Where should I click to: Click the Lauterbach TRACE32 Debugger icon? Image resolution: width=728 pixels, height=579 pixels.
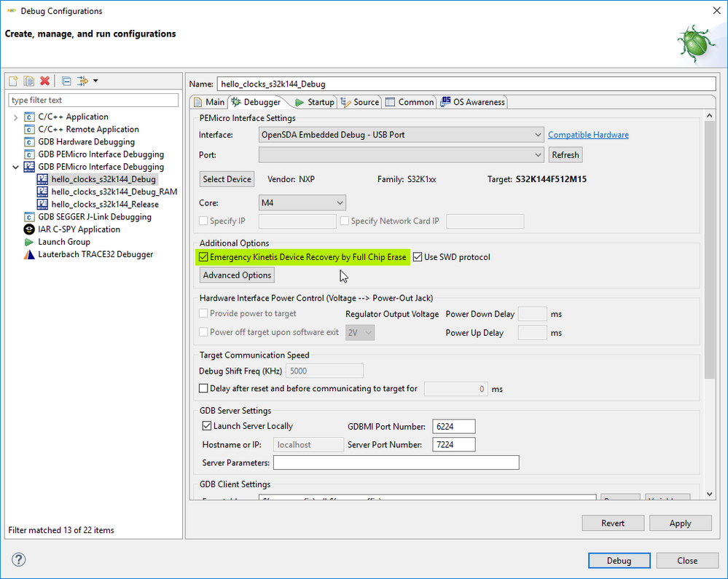pos(29,254)
